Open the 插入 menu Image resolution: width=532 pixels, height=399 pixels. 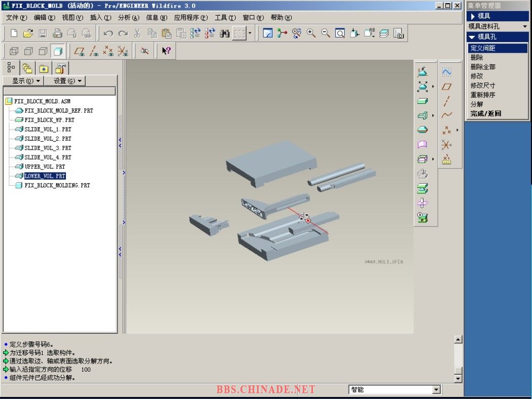tap(100, 18)
